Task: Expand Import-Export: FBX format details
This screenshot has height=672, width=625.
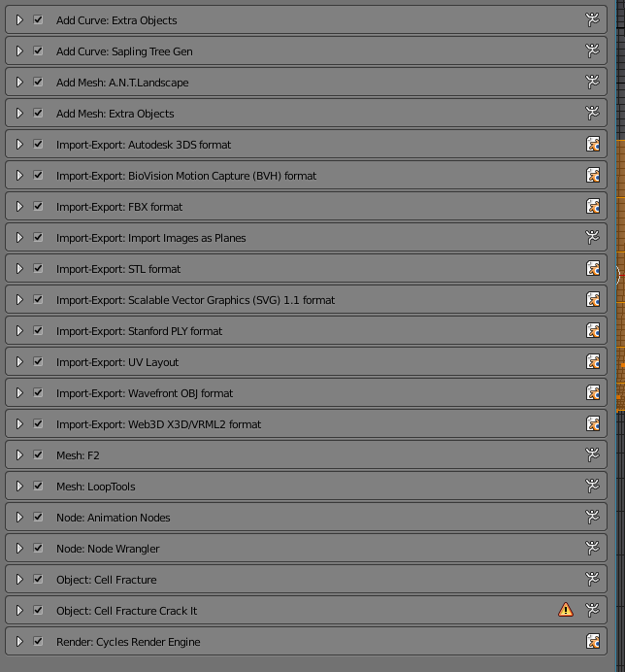Action: [x=19, y=206]
